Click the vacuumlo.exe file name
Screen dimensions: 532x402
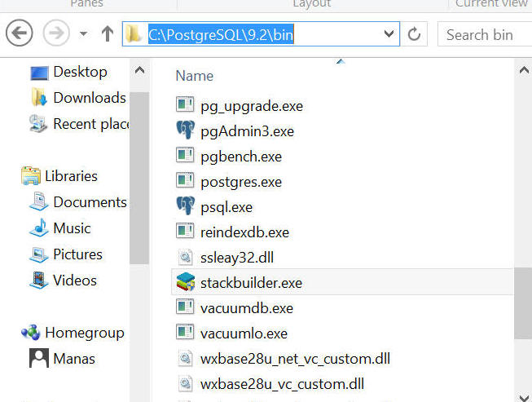point(244,334)
